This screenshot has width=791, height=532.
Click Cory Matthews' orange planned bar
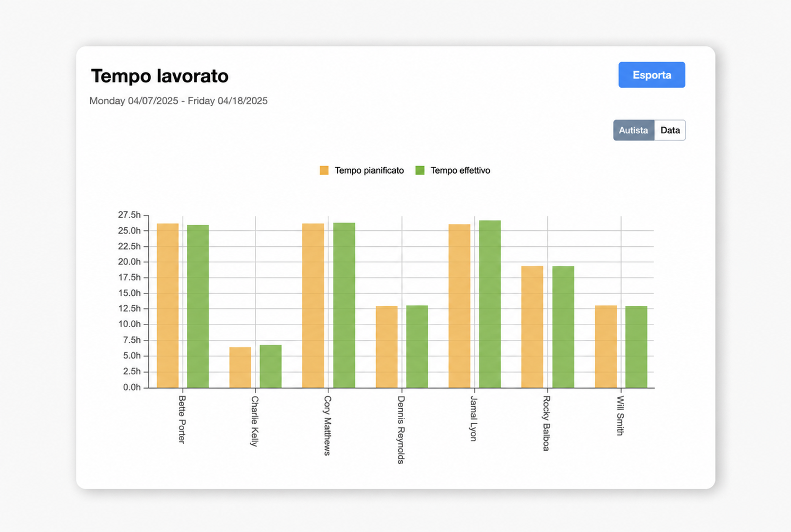tap(313, 306)
